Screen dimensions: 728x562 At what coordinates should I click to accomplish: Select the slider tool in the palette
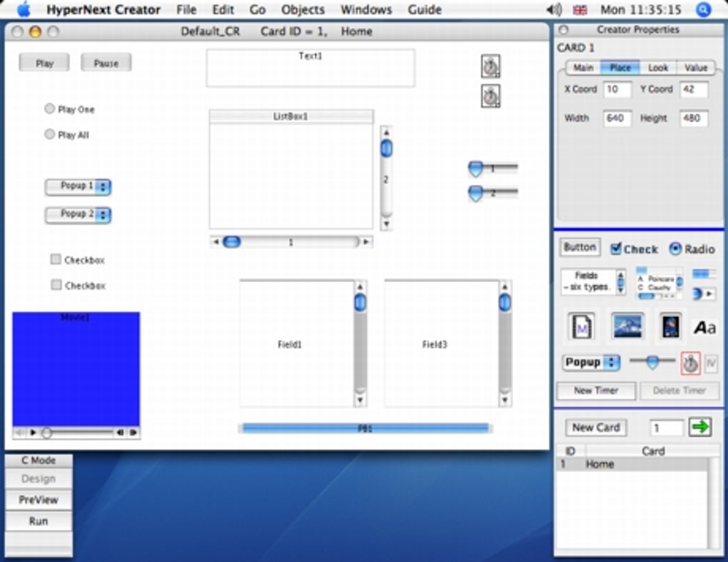[652, 361]
